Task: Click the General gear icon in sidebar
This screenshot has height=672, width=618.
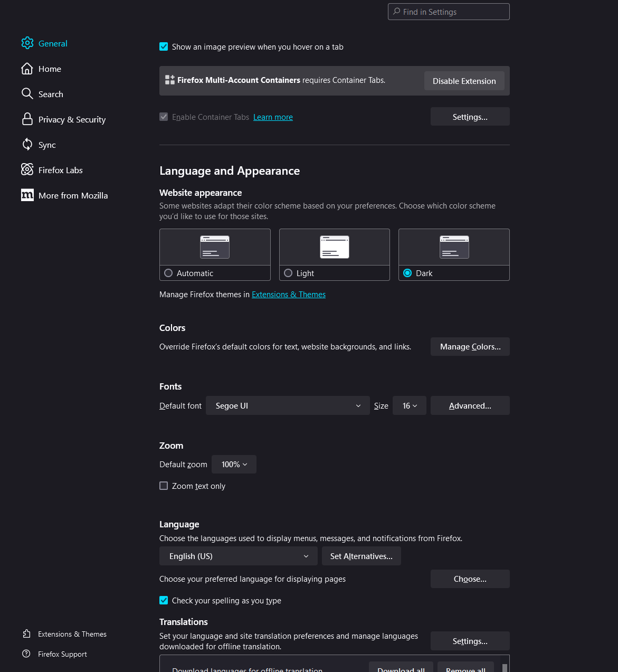Action: 27,43
